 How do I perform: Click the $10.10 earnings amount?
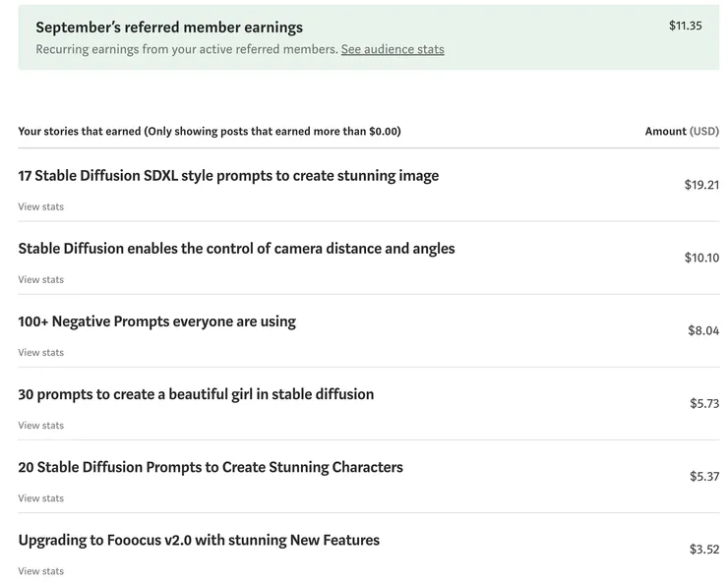(701, 258)
